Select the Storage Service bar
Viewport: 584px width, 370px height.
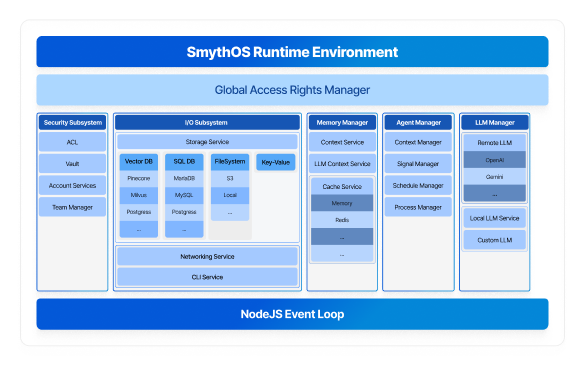point(207,142)
